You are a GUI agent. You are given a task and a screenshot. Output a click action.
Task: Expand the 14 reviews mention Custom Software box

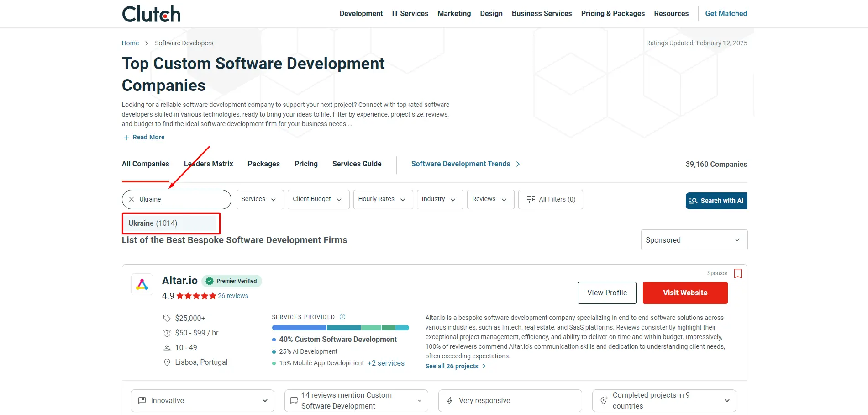pos(356,401)
